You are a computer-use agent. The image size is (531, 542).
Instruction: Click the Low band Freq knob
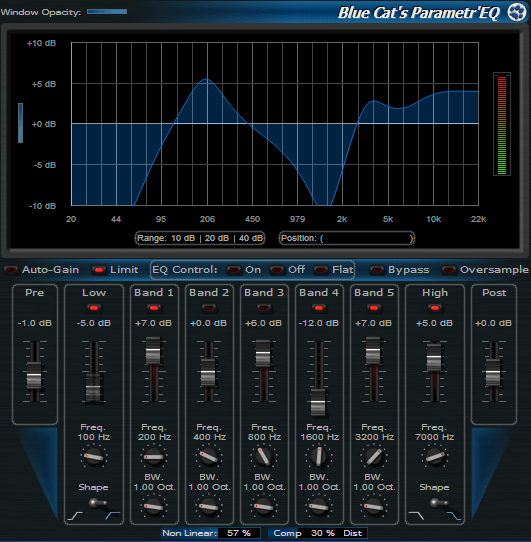(x=94, y=457)
